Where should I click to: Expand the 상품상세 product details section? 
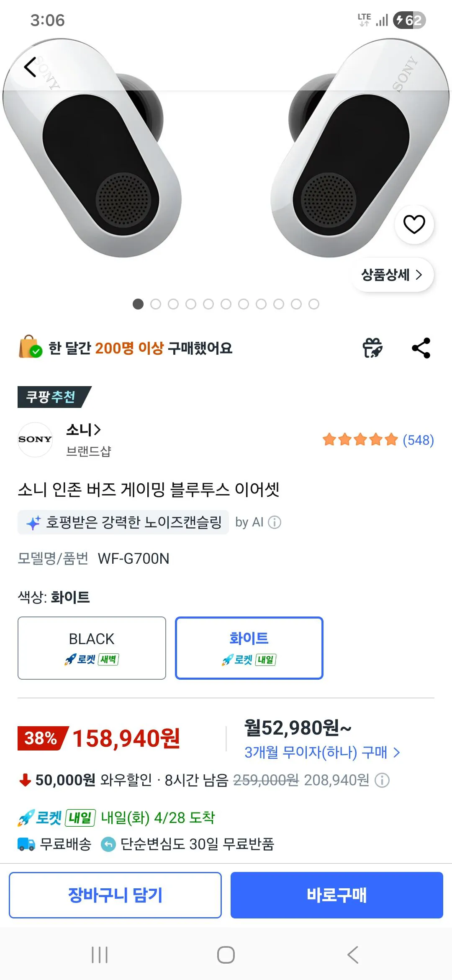click(x=392, y=275)
